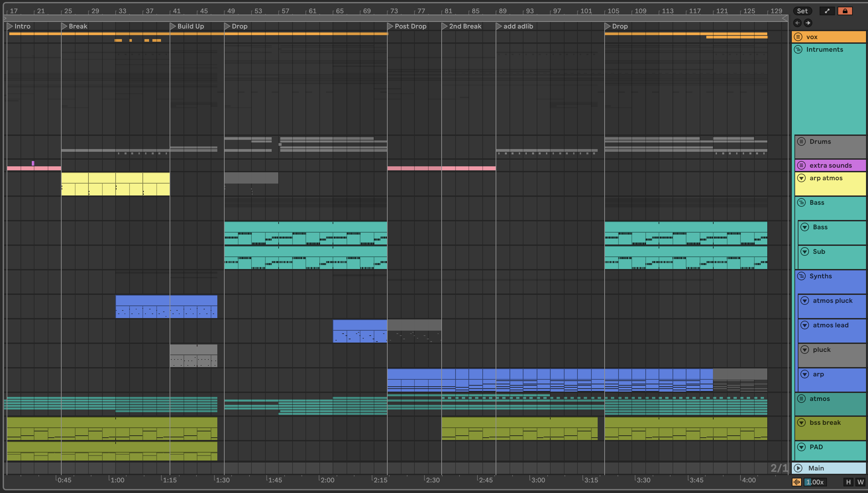Fold the Drums group track

tap(801, 141)
